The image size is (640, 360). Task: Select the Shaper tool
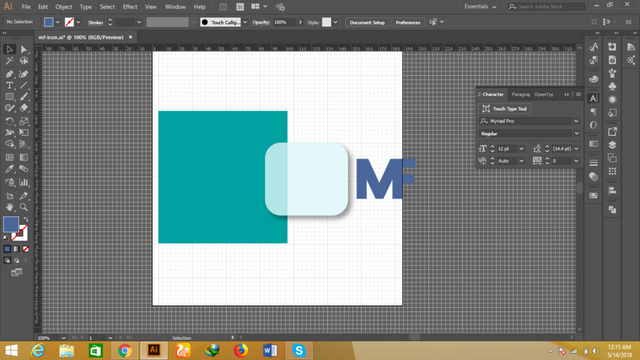coord(9,108)
